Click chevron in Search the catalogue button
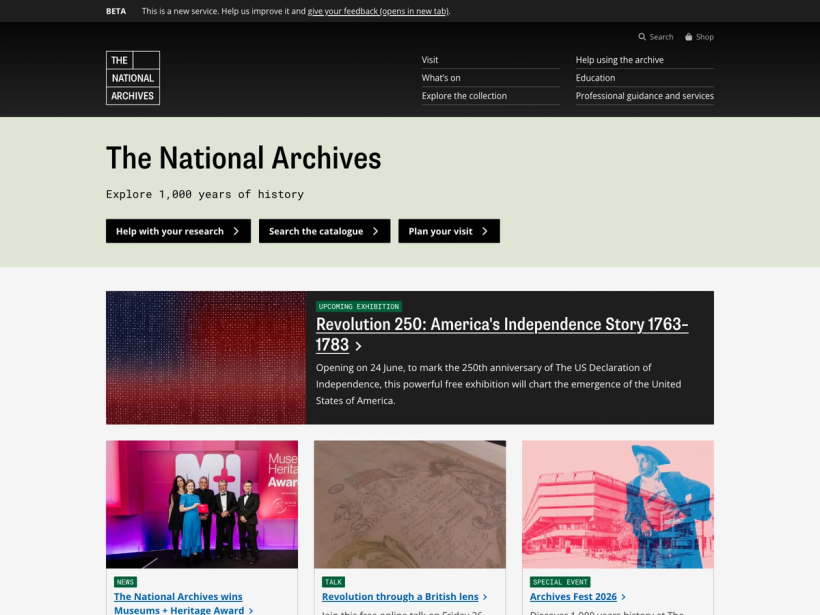Screen dimensions: 820x615 [375, 231]
